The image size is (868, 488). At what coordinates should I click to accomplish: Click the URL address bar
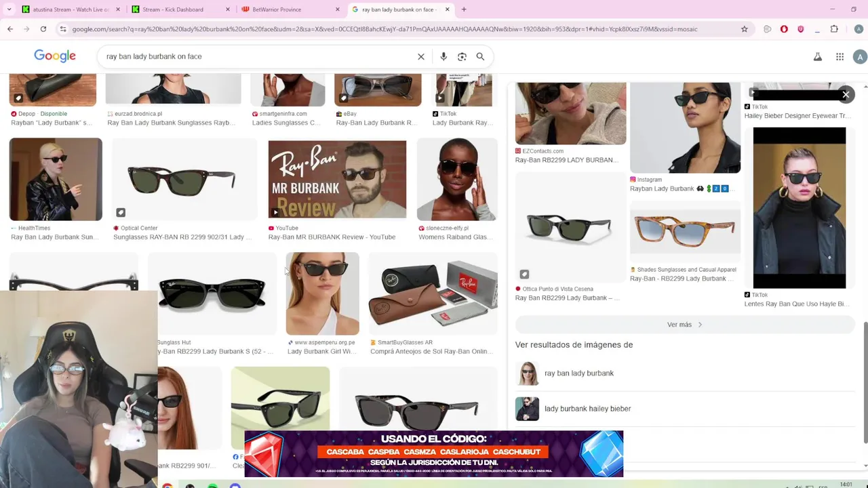(x=400, y=29)
